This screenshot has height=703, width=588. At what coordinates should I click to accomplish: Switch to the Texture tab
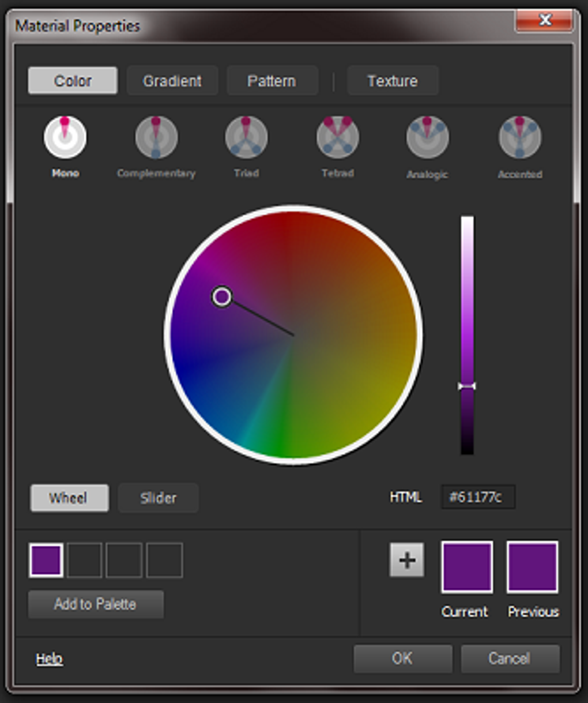tap(393, 81)
